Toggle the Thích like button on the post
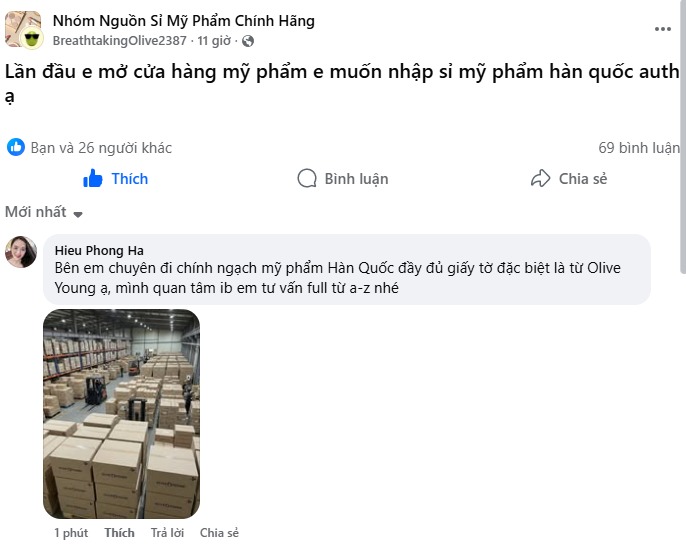Image resolution: width=686 pixels, height=545 pixels. (116, 178)
